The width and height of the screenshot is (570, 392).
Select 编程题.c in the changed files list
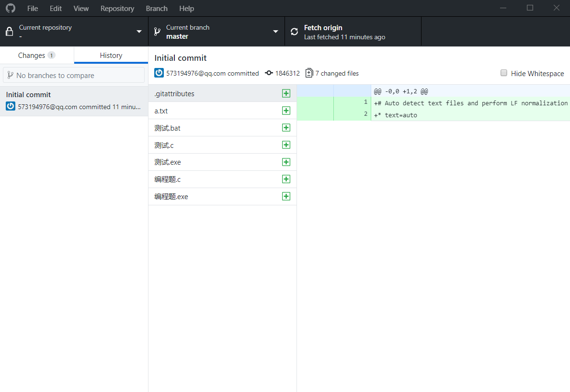point(168,179)
